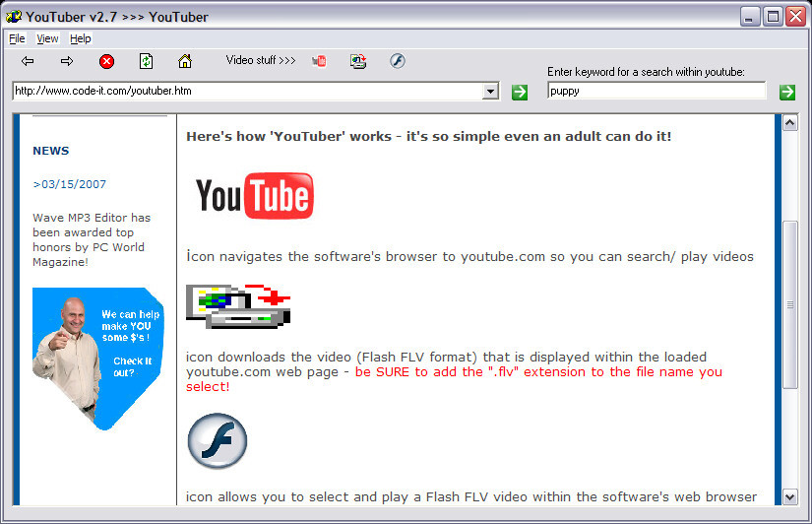Go forward with the right arrow icon
This screenshot has width=812, height=524.
pos(67,61)
